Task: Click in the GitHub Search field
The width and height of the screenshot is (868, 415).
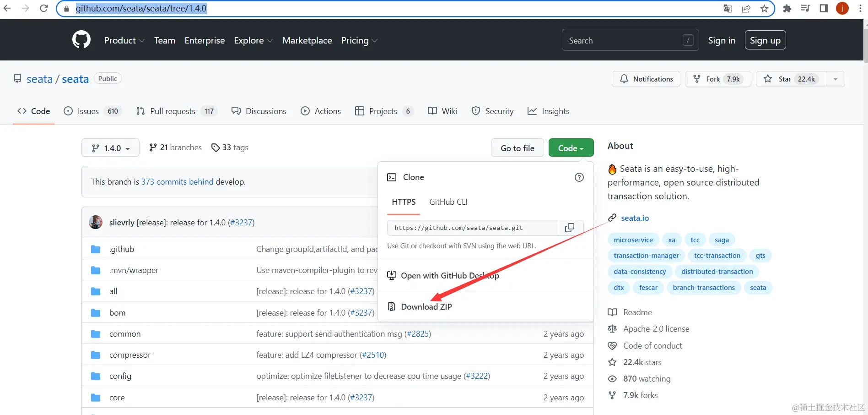Action: [630, 40]
